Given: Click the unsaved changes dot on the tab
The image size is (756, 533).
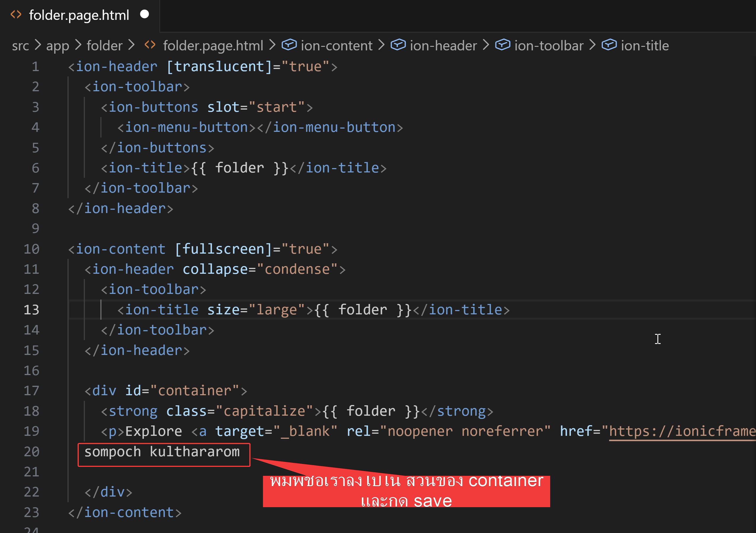Looking at the screenshot, I should point(145,14).
